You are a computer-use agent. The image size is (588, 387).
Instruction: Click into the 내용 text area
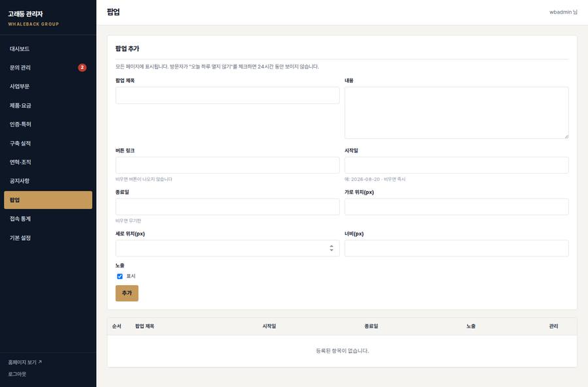pyautogui.click(x=457, y=113)
